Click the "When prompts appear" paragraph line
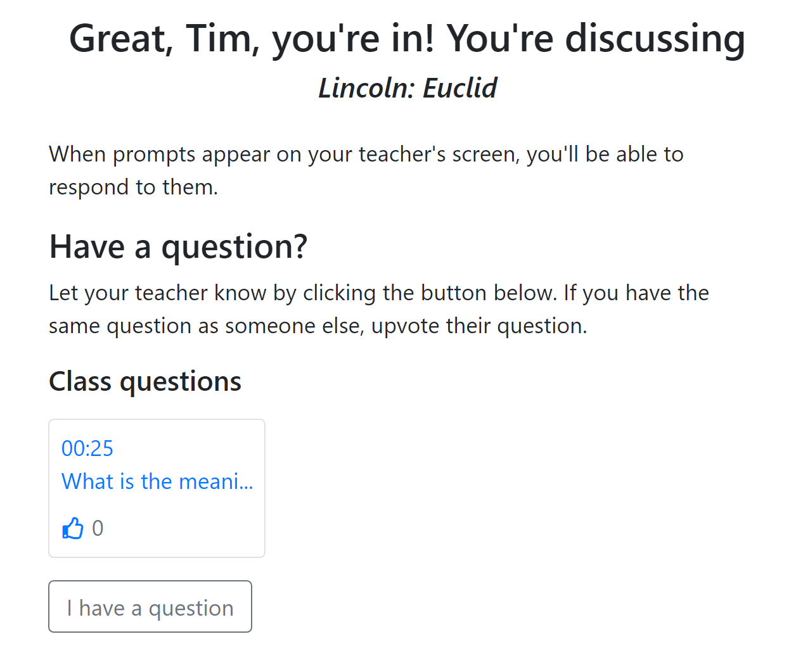 coord(366,154)
